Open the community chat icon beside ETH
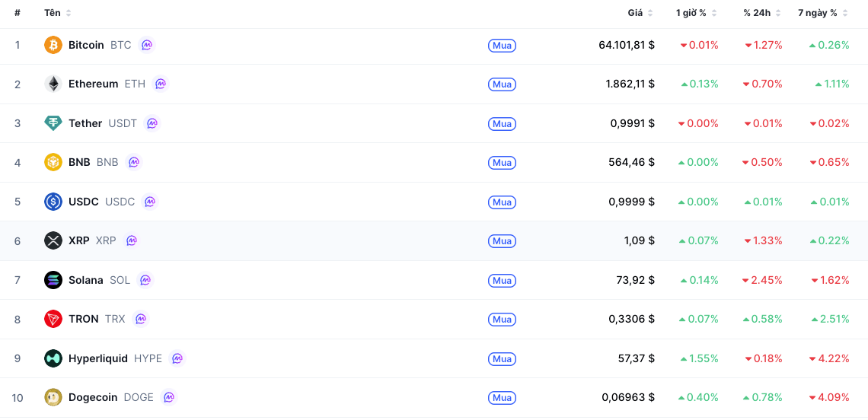This screenshot has height=420, width=868. pos(161,84)
